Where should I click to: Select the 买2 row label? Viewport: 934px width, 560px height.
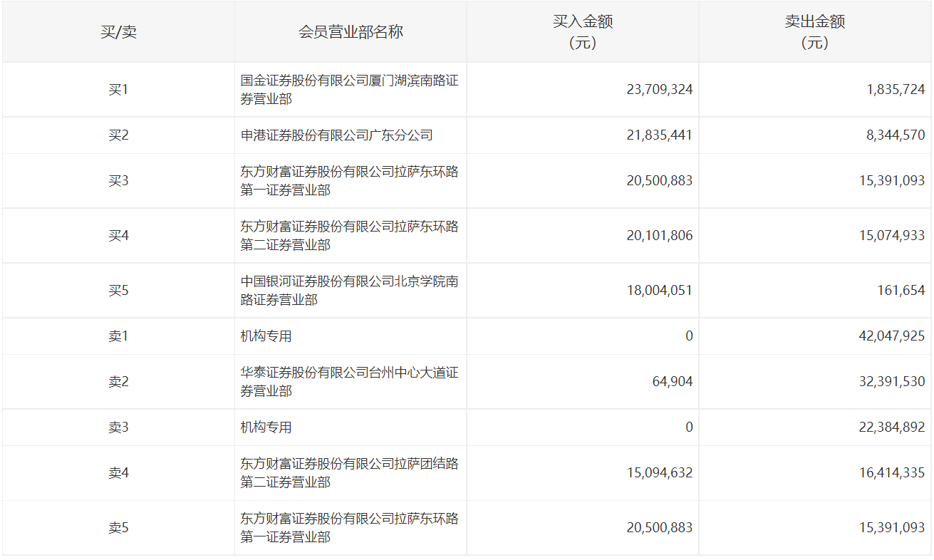[x=118, y=135]
